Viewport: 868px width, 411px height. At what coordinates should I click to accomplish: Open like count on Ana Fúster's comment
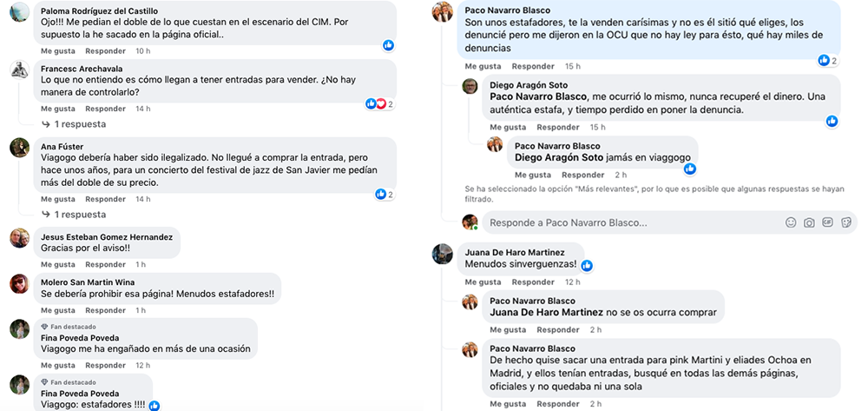point(385,194)
